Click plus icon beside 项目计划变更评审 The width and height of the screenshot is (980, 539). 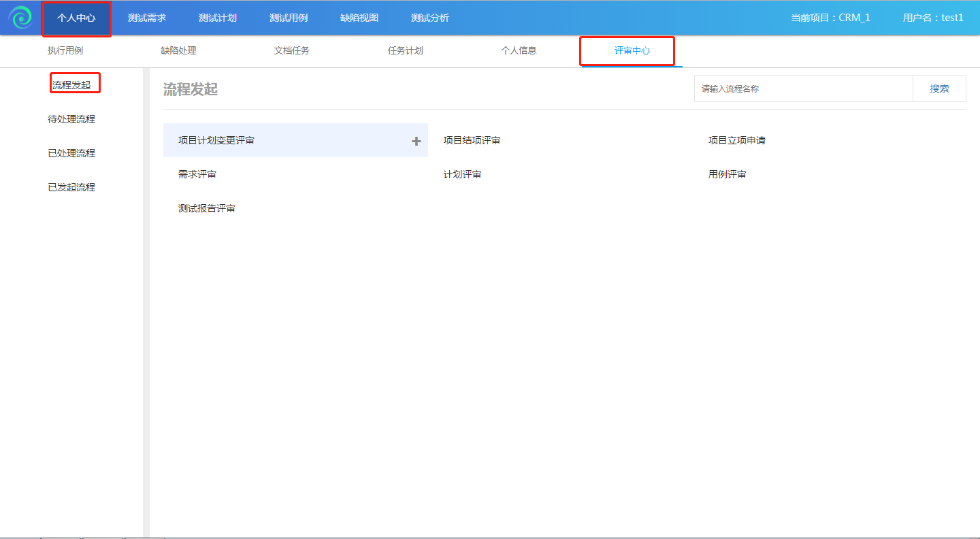pyautogui.click(x=416, y=141)
